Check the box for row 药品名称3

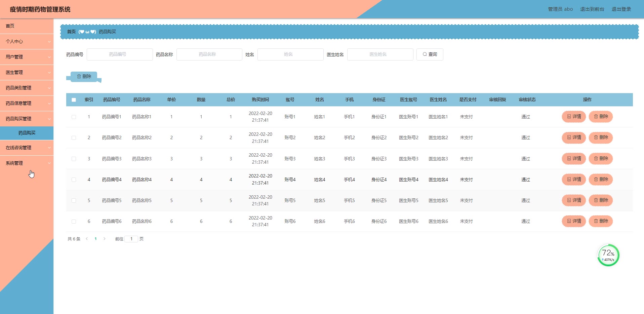74,159
